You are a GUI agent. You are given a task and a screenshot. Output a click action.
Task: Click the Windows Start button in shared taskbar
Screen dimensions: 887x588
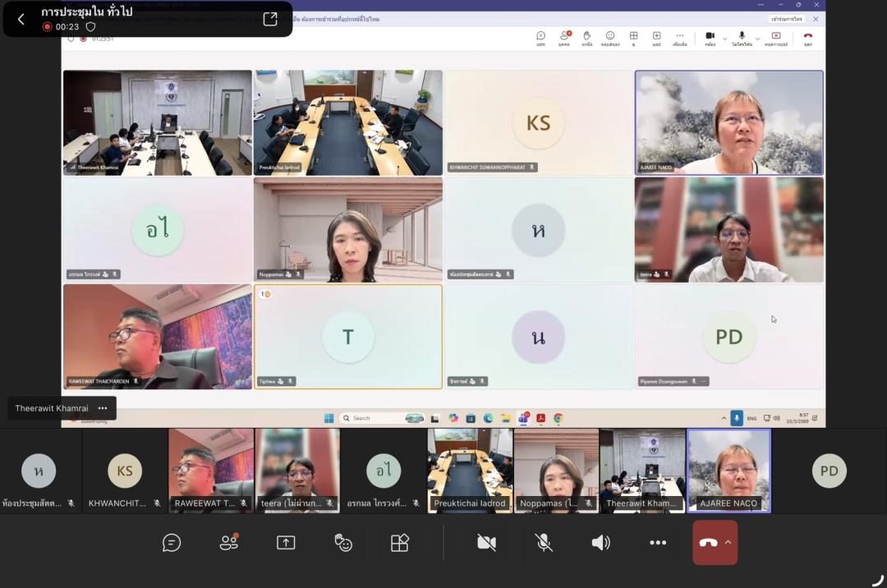click(329, 418)
